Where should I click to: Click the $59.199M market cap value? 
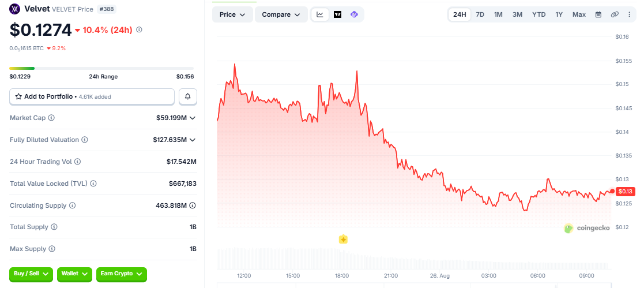[172, 118]
